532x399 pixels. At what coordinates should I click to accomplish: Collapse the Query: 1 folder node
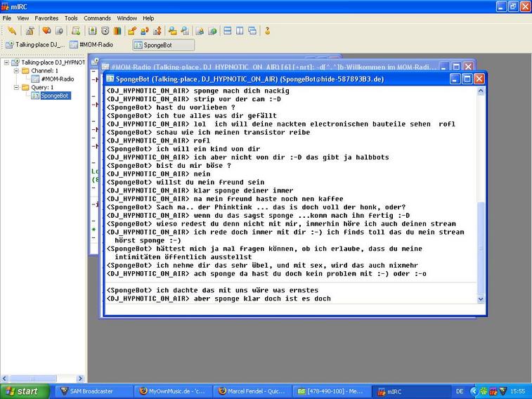15,88
